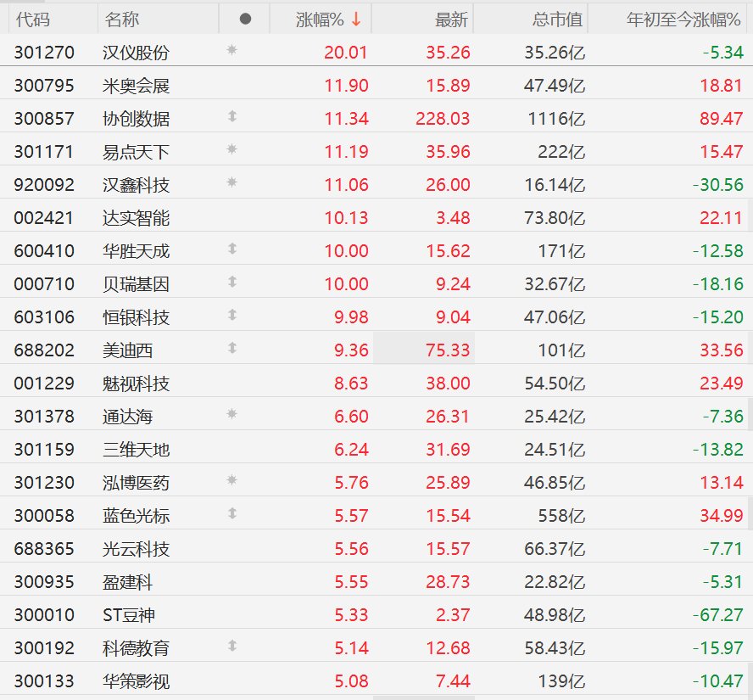Select stock name 汉鑫科技
This screenshot has width=753, height=700.
136,185
